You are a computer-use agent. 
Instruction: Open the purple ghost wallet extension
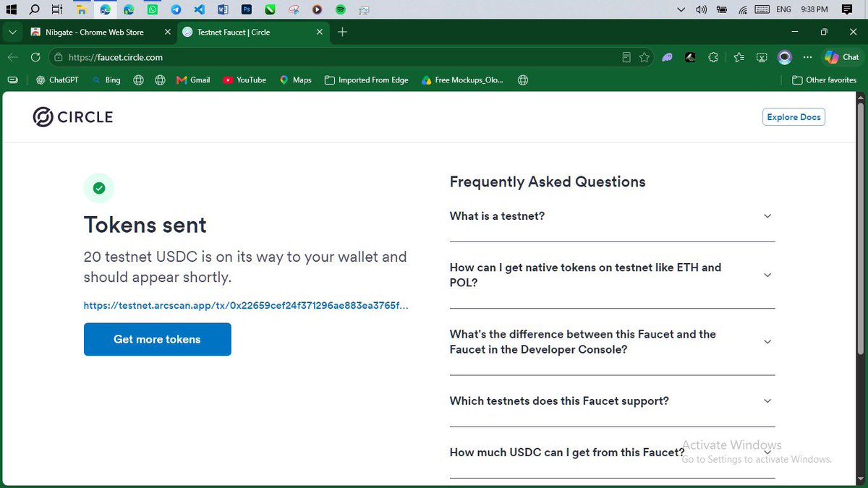tap(667, 57)
